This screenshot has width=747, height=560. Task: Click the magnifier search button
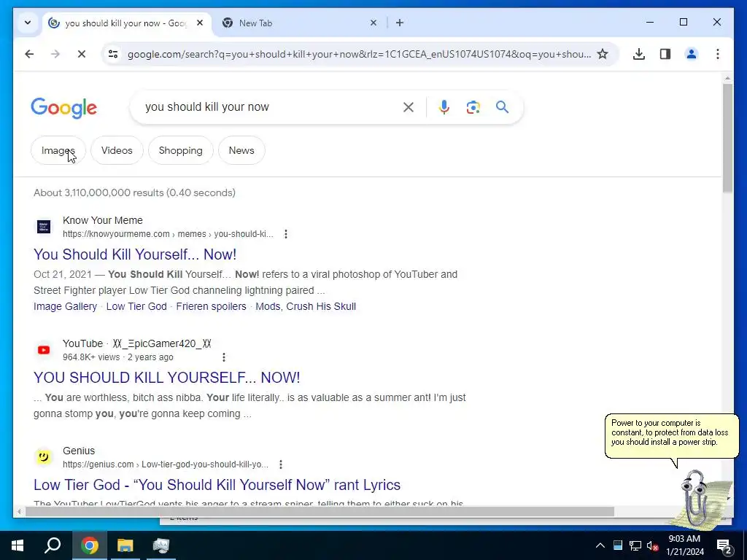(x=502, y=107)
